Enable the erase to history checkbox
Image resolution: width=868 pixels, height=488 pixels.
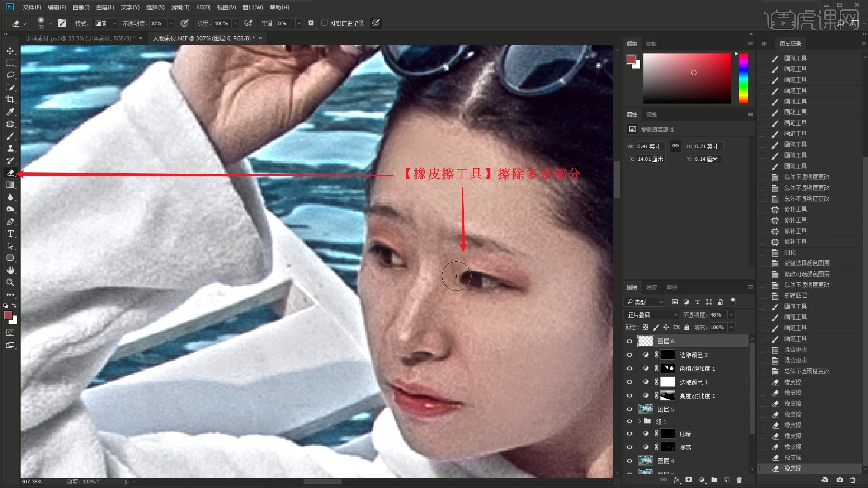pos(324,23)
